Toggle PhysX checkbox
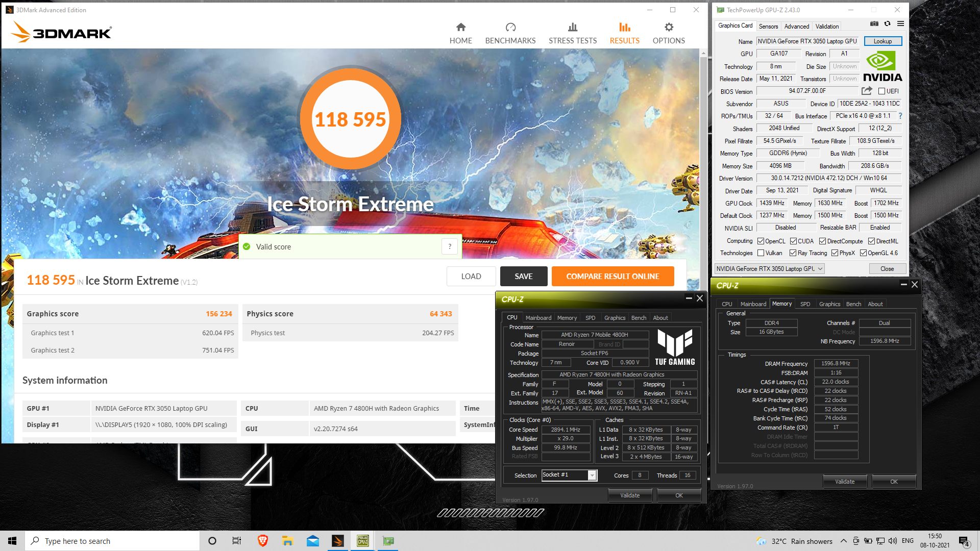This screenshot has height=551, width=980. click(x=835, y=253)
